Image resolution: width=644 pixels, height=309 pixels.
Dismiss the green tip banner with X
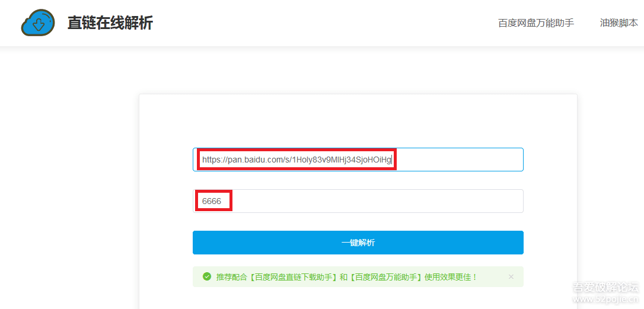511,276
